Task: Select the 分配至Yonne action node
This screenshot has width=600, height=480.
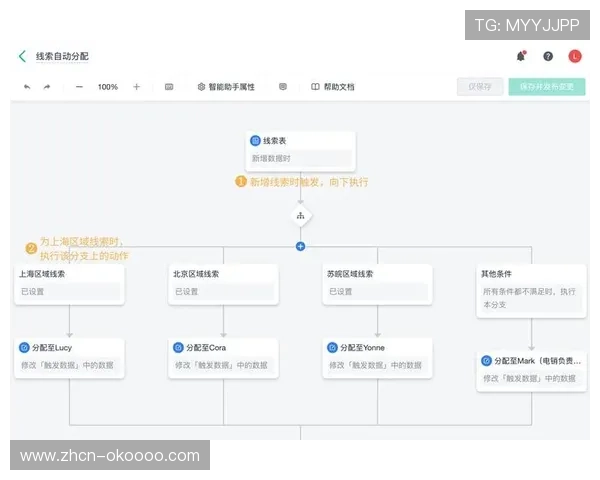Action: pyautogui.click(x=378, y=358)
